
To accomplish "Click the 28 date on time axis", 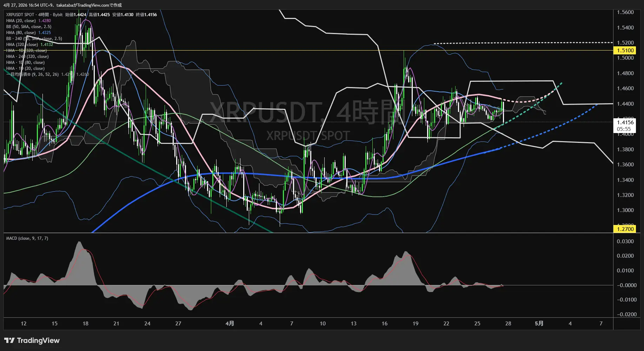I will click(508, 324).
